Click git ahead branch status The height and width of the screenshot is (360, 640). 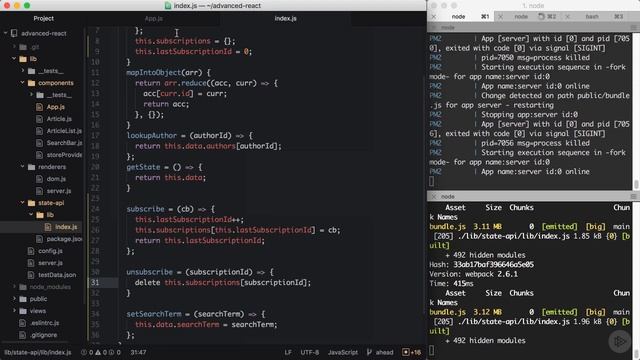coord(380,352)
